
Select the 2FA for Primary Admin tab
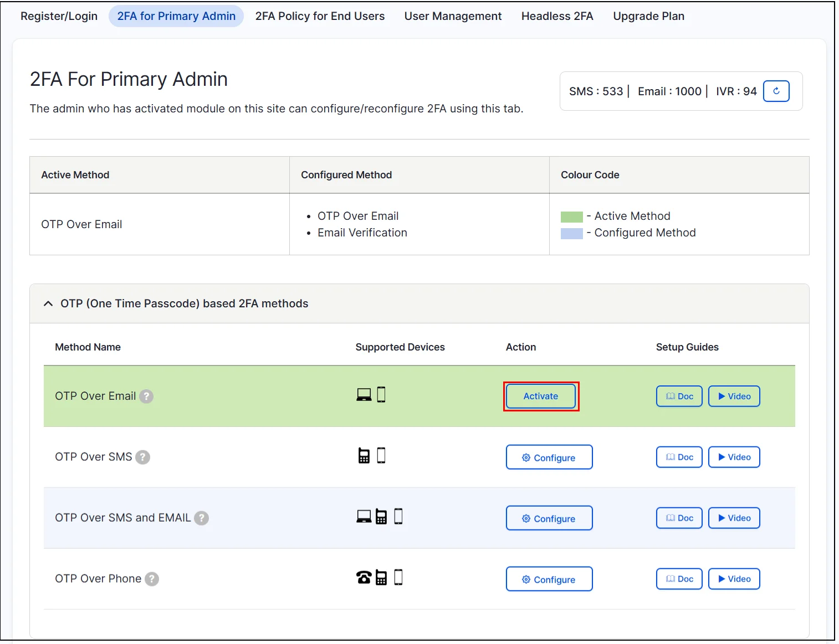tap(176, 16)
